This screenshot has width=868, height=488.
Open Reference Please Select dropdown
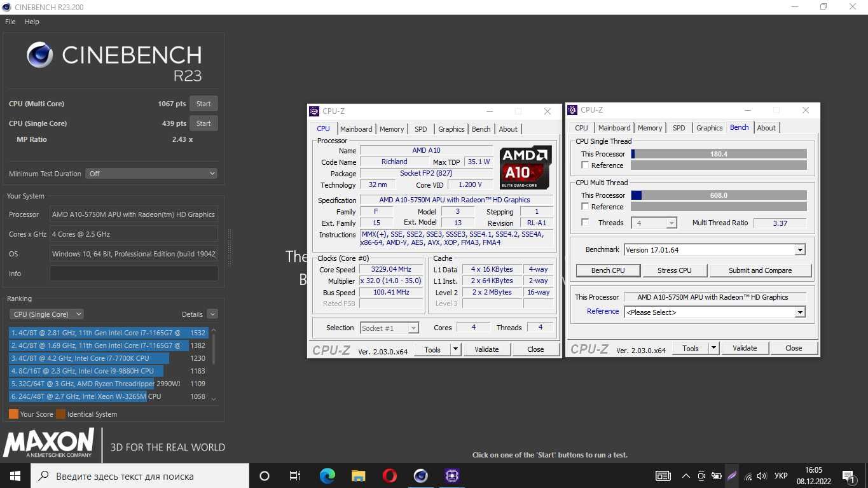point(715,312)
